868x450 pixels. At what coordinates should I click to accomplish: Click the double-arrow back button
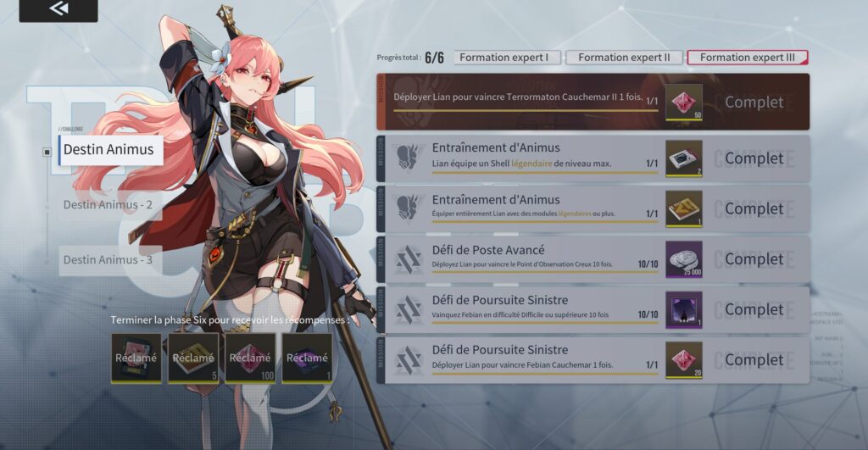[x=58, y=9]
